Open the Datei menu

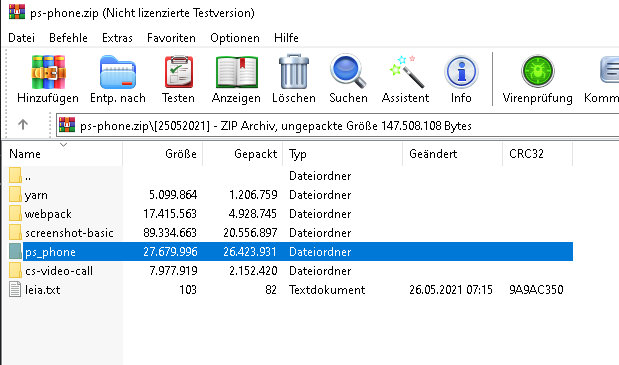21,38
